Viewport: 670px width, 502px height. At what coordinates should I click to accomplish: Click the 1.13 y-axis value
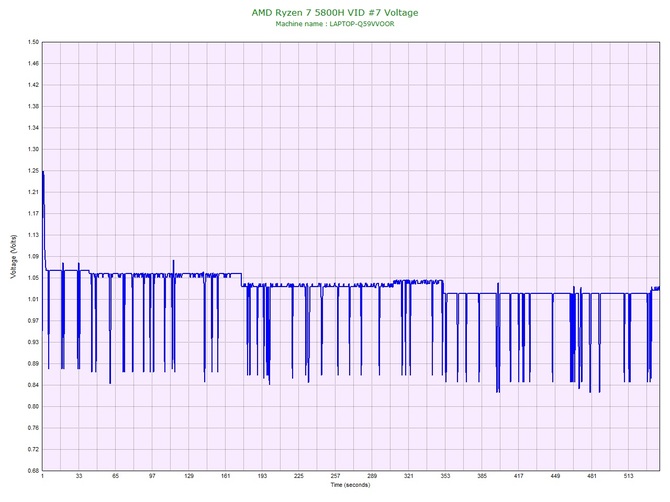[33, 235]
